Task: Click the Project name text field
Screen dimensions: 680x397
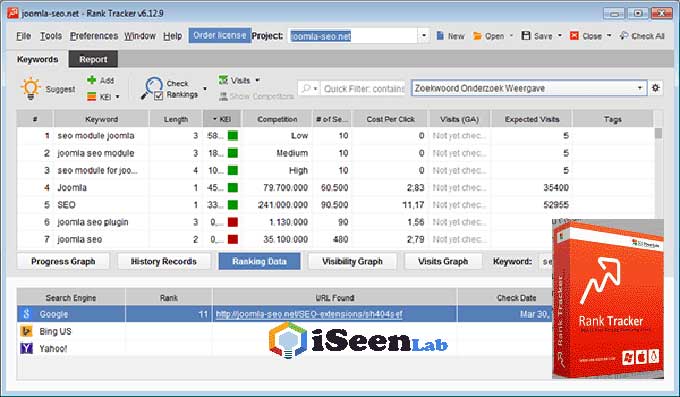Action: (x=353, y=36)
